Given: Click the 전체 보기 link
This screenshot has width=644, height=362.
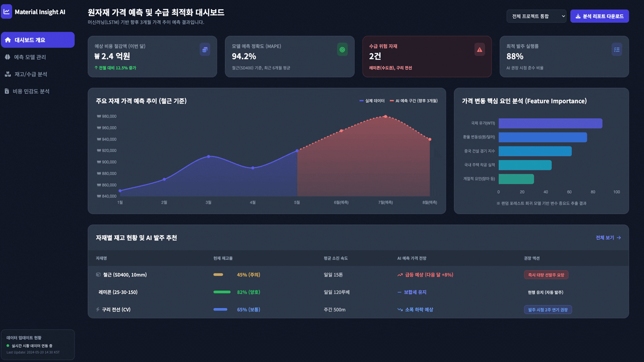Looking at the screenshot, I should pyautogui.click(x=608, y=238).
